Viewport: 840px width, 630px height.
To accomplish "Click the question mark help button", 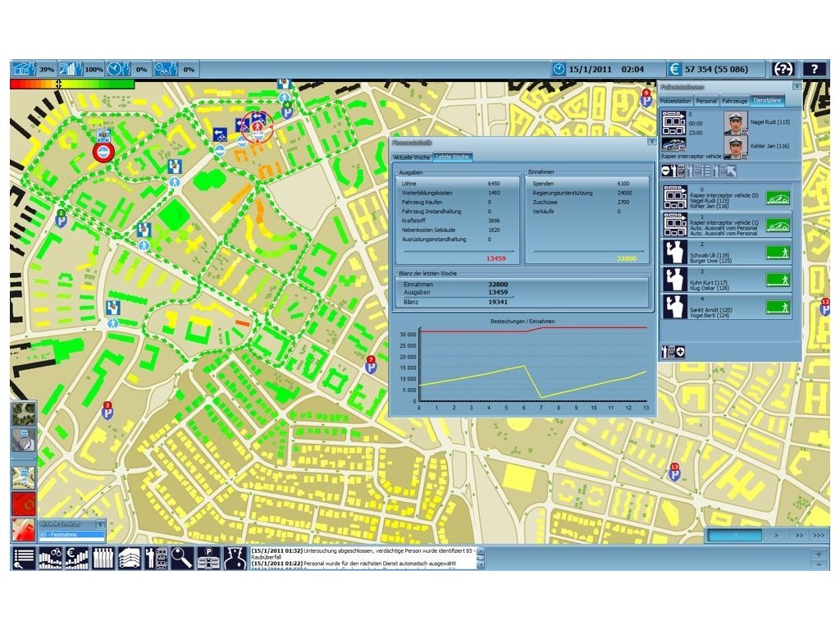I will click(814, 69).
